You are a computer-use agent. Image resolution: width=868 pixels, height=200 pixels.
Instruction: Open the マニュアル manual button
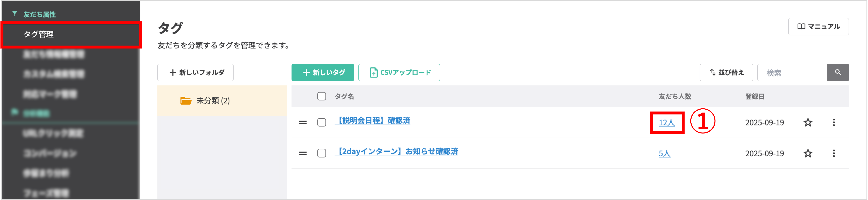point(818,27)
